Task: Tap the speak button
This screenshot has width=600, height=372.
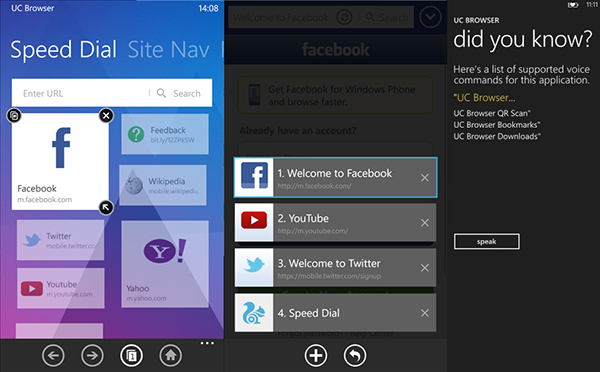Action: tap(486, 241)
